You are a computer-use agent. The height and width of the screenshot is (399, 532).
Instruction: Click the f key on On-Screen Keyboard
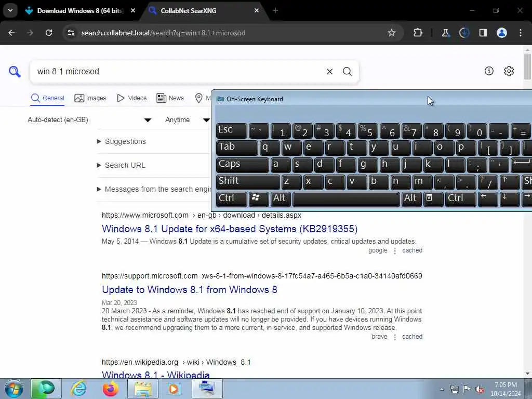(345, 165)
